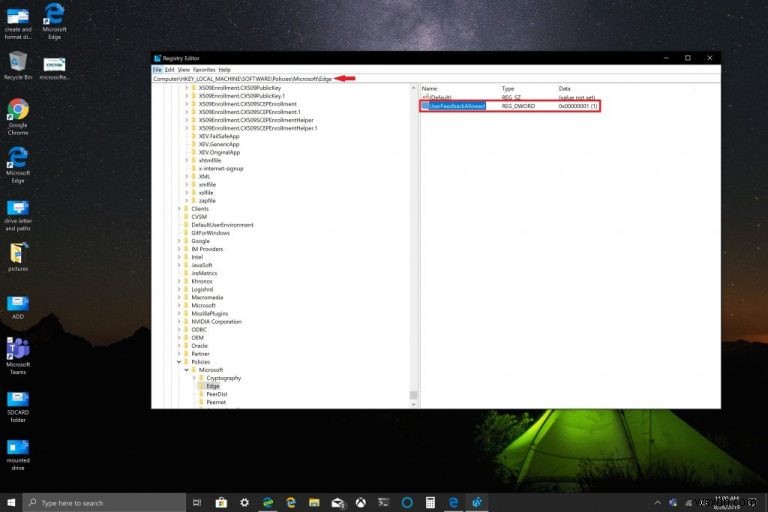
Task: Open the Favorites menu
Action: tap(204, 70)
